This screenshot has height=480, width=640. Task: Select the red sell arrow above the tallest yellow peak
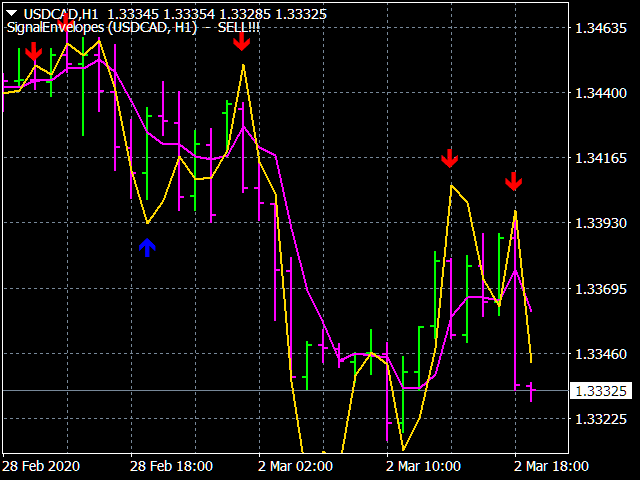(241, 40)
